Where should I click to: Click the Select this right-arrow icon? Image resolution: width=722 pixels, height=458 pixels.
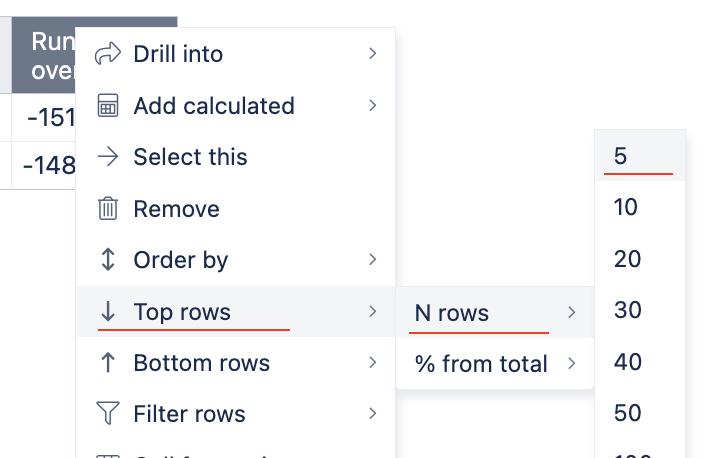[108, 157]
